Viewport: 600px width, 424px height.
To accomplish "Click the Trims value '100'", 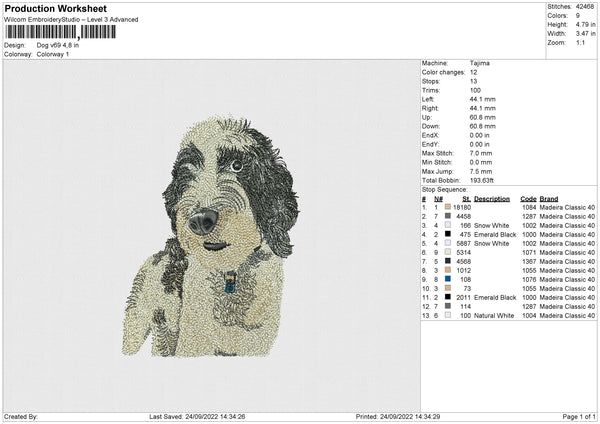I will 475,90.
